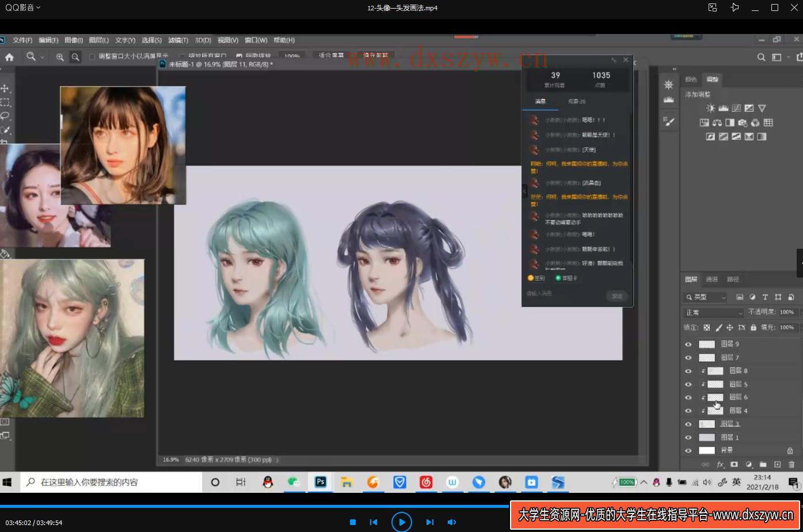Screen dimensions: 803x532
Task: Click 适合屏幕 fit screen button
Action: point(331,56)
